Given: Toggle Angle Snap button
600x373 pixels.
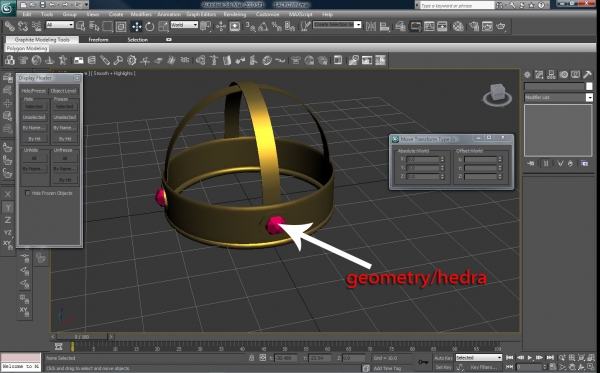Looking at the screenshot, I should pos(263,26).
